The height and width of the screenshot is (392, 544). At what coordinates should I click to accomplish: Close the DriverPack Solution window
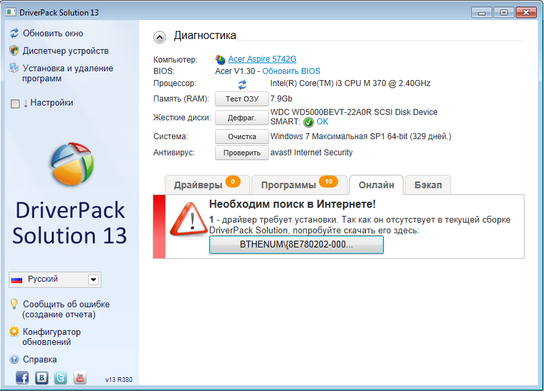pos(526,13)
